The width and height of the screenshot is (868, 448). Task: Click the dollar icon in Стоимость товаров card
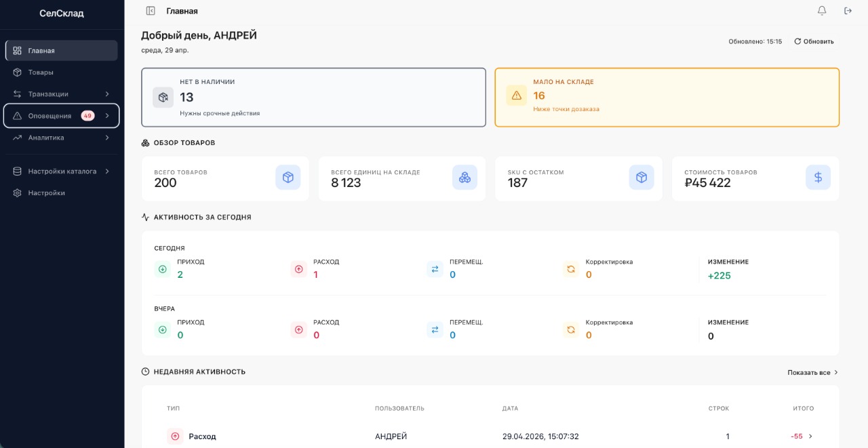pos(818,178)
